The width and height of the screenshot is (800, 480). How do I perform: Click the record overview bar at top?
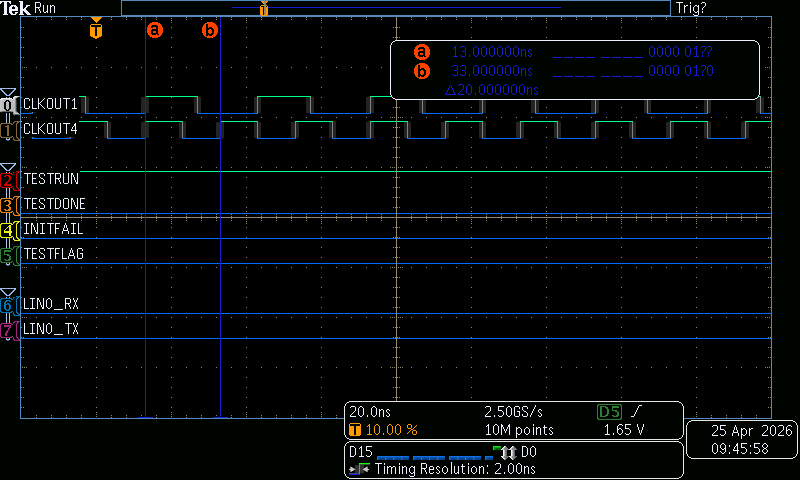(x=396, y=8)
